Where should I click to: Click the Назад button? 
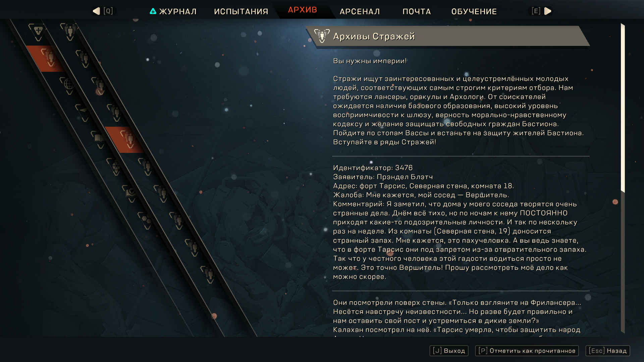(x=608, y=351)
